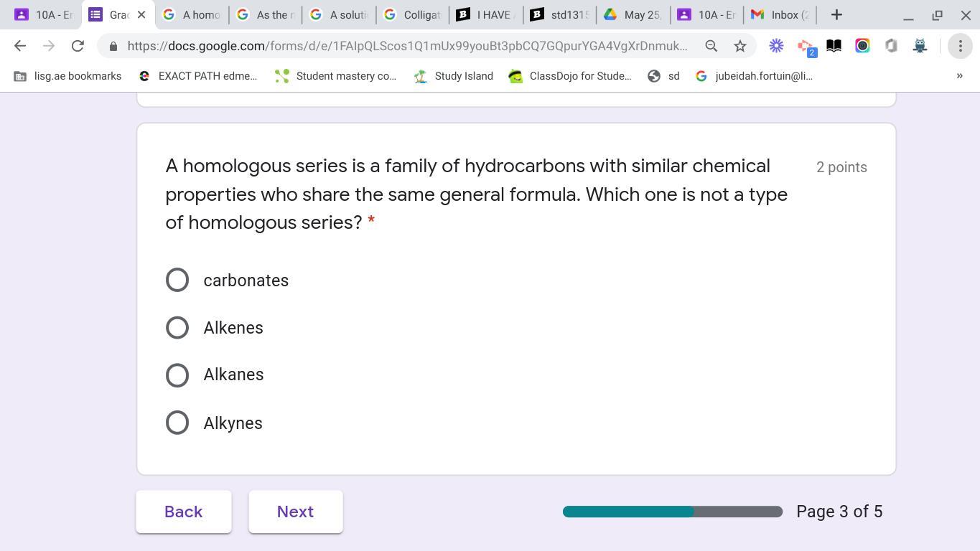This screenshot has width=980, height=551.
Task: Select the Alkenes radio option
Action: [x=177, y=327]
